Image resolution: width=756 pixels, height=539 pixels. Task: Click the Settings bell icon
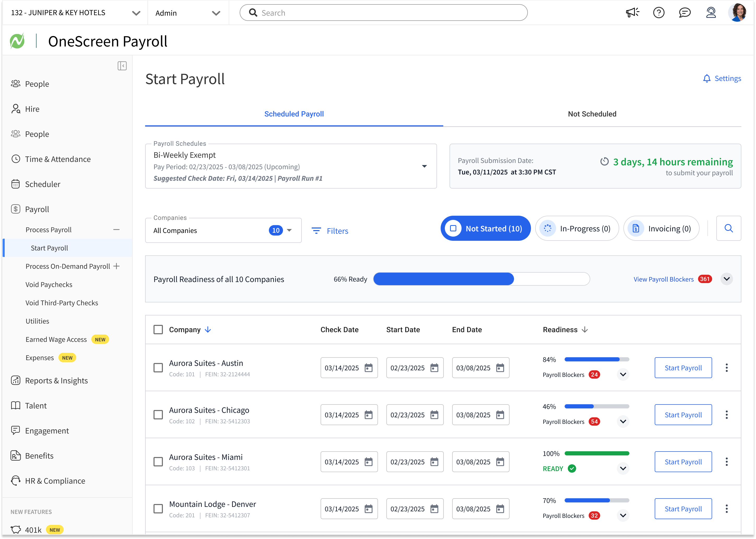tap(707, 79)
